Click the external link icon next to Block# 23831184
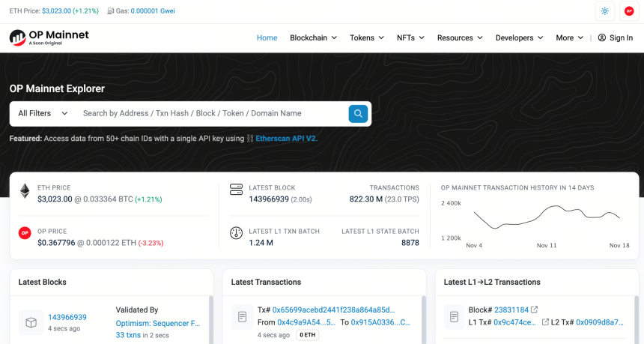 [x=535, y=310]
